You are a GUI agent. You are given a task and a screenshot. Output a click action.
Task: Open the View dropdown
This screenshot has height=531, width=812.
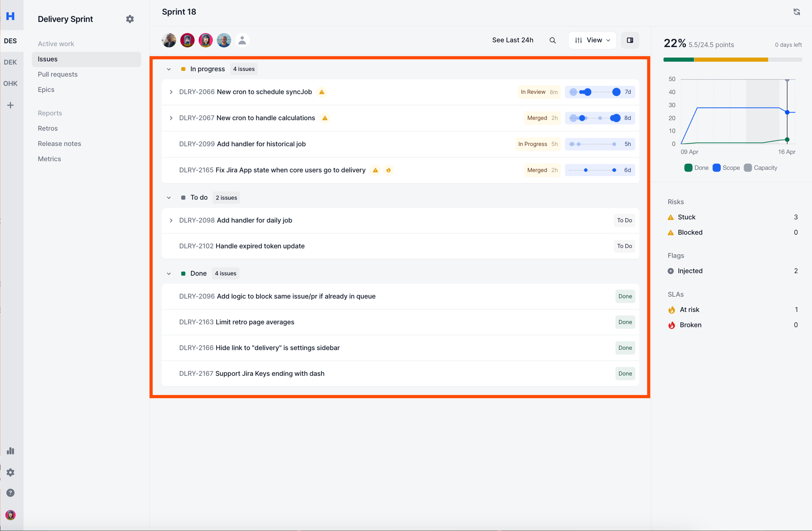coord(592,40)
